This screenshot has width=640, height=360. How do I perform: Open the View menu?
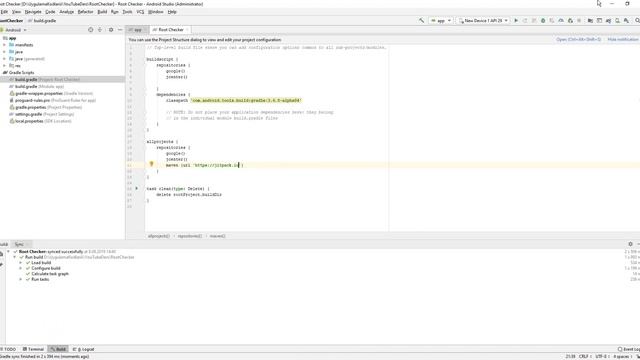pos(16,12)
